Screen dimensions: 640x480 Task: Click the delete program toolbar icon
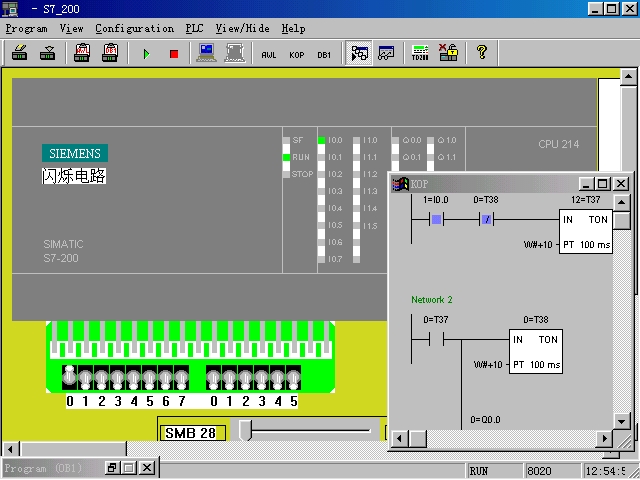point(19,53)
